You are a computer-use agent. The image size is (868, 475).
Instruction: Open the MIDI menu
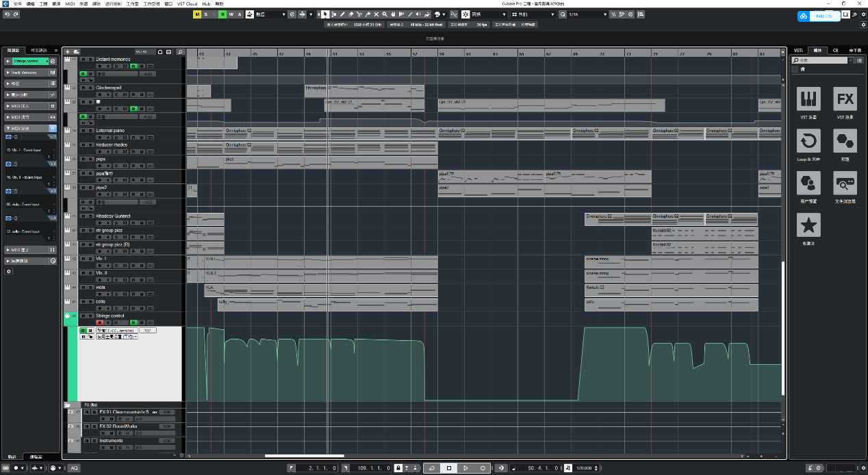[x=70, y=3]
